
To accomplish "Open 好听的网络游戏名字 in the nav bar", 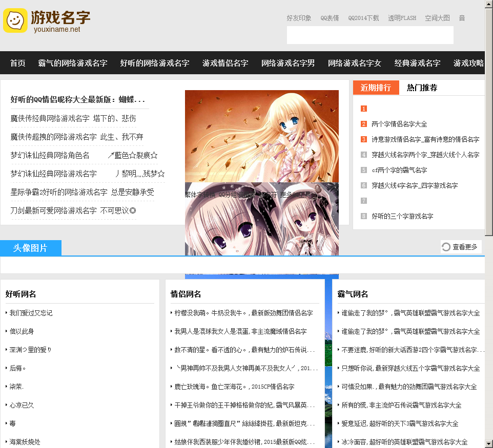I will point(155,63).
